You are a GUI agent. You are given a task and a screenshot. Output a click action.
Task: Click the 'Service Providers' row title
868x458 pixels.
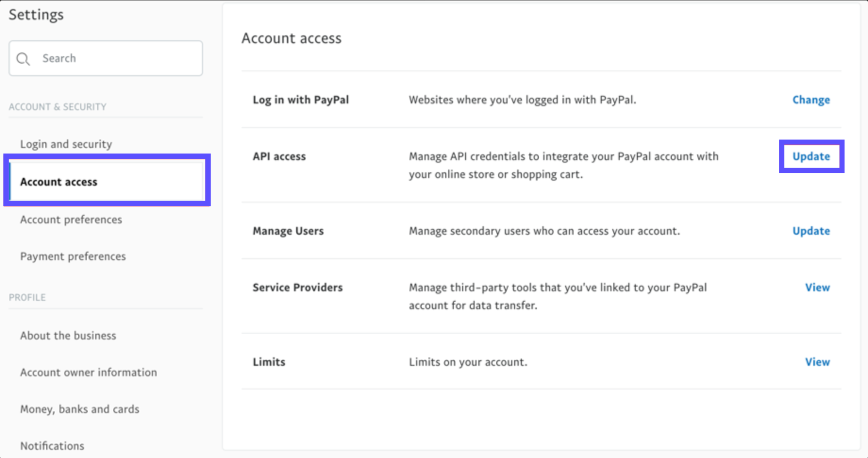pos(297,288)
